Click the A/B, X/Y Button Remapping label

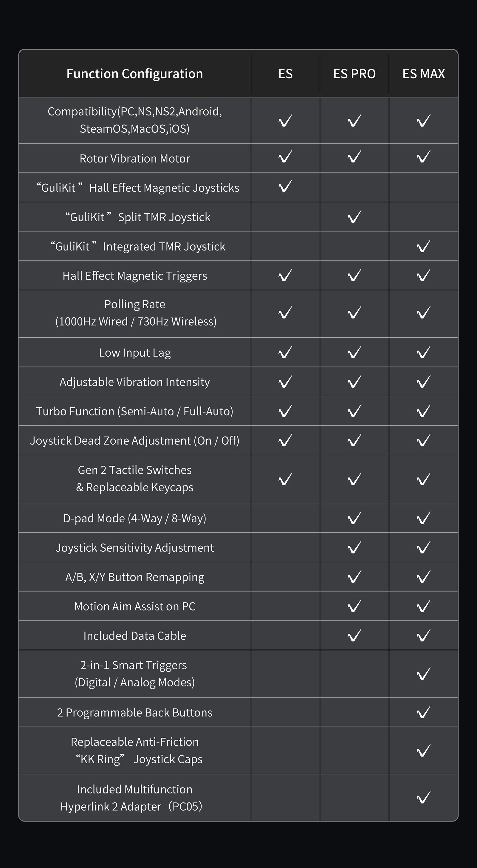pos(135,577)
